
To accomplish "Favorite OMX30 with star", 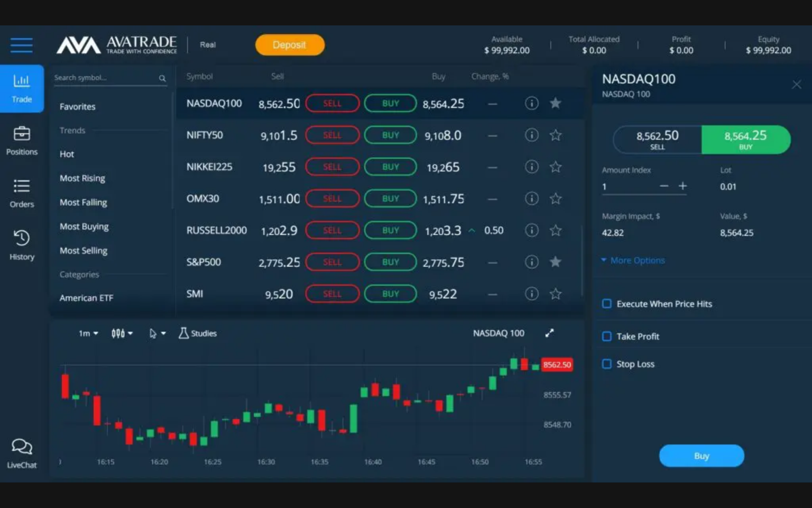I will (555, 198).
